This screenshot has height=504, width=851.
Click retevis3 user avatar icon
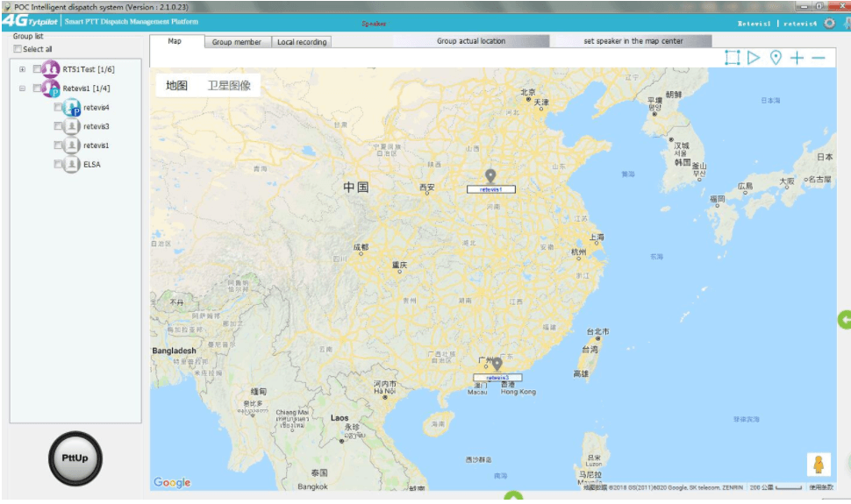click(72, 126)
